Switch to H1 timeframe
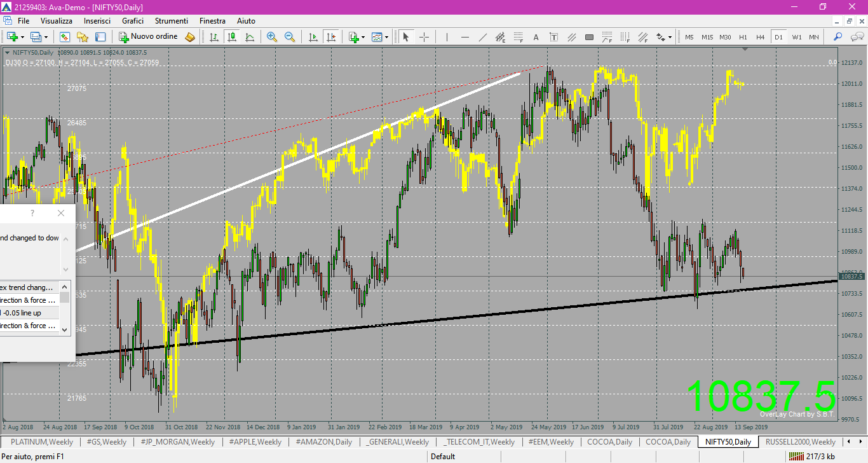Image resolution: width=868 pixels, height=463 pixels. [743, 37]
